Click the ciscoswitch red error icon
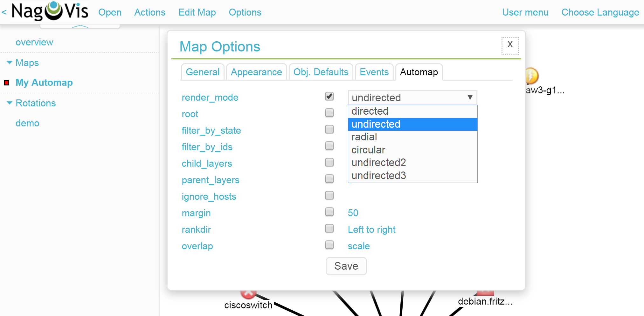 248,294
